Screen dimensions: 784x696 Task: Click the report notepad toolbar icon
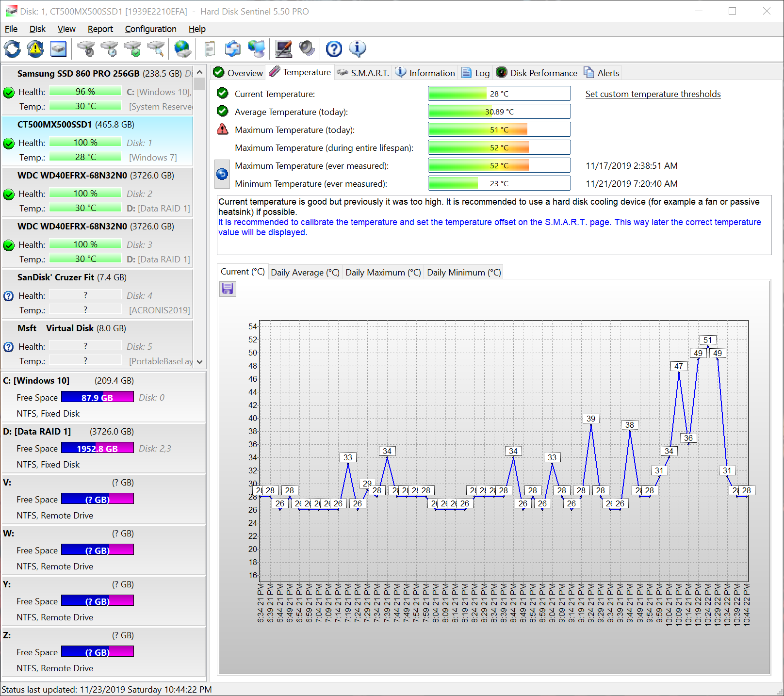[210, 49]
